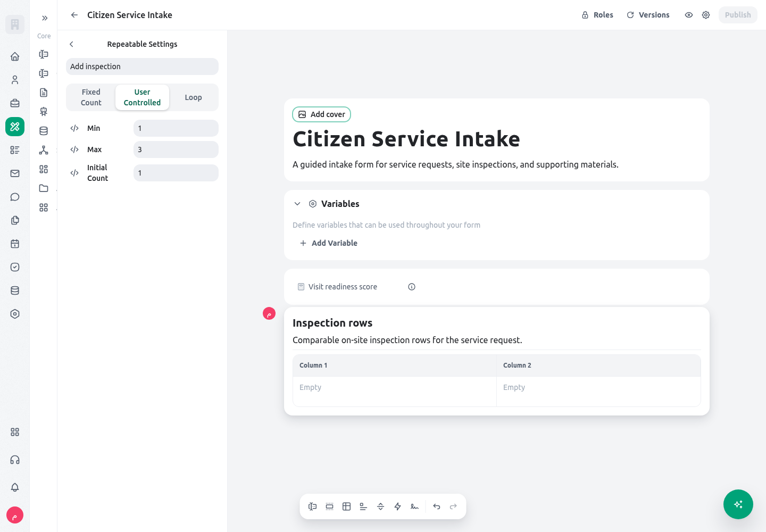Select the active green design tools icon

click(x=15, y=127)
